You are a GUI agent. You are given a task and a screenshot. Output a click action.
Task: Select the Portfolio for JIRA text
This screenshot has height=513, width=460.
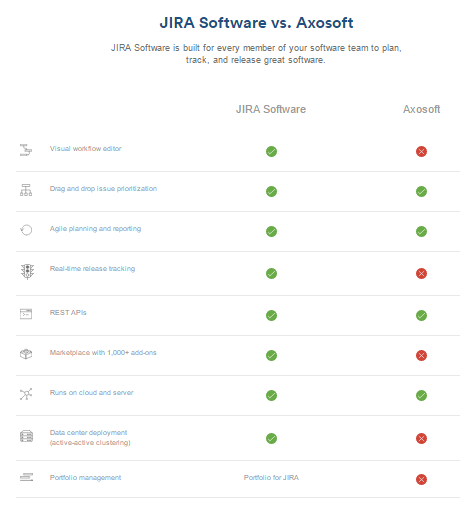[271, 478]
